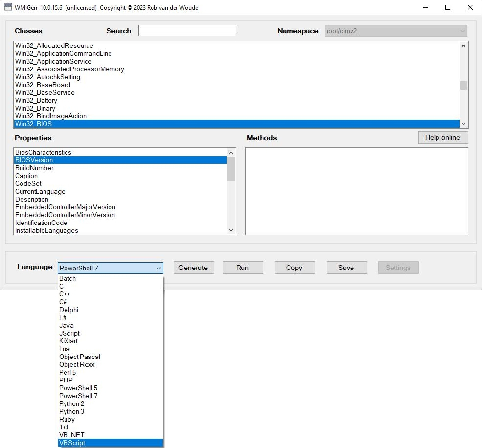Click Classes list scroll-down arrow
This screenshot has width=482, height=448.
(x=463, y=124)
